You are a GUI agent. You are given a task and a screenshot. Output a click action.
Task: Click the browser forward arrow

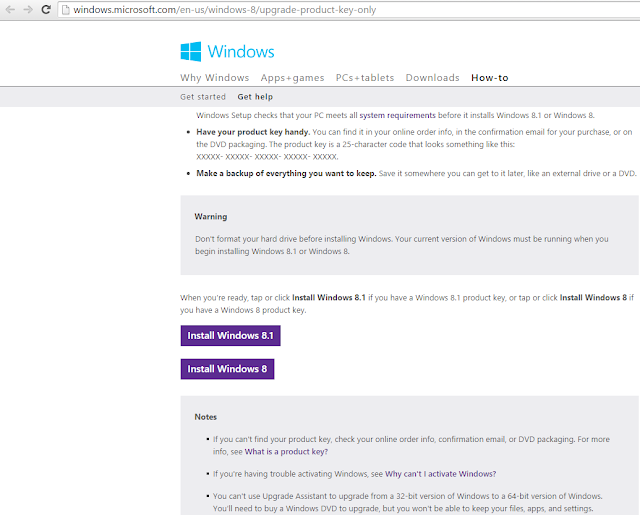pos(28,9)
